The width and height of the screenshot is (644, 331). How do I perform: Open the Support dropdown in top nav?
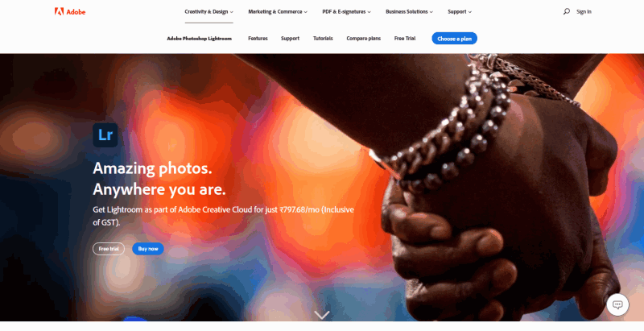pos(460,12)
